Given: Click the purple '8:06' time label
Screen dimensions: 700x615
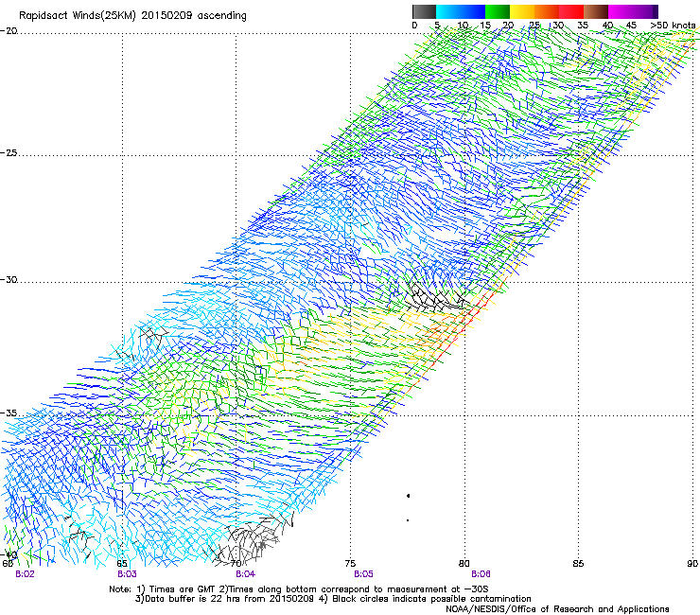Looking at the screenshot, I should (x=481, y=574).
